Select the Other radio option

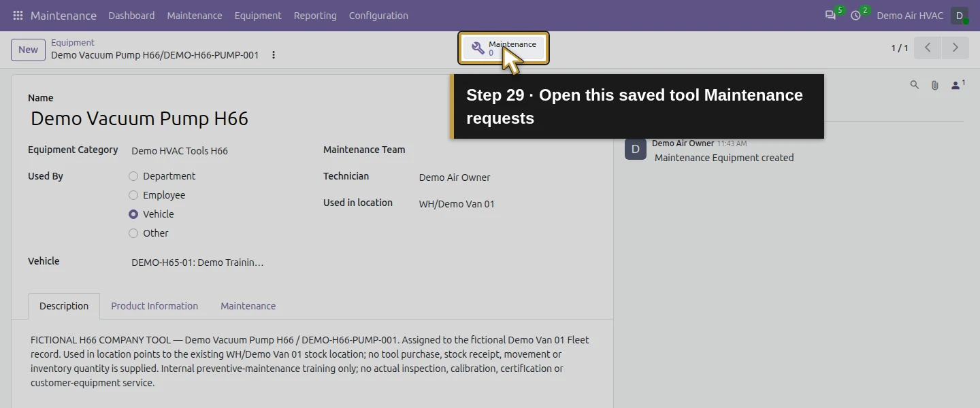click(x=133, y=233)
